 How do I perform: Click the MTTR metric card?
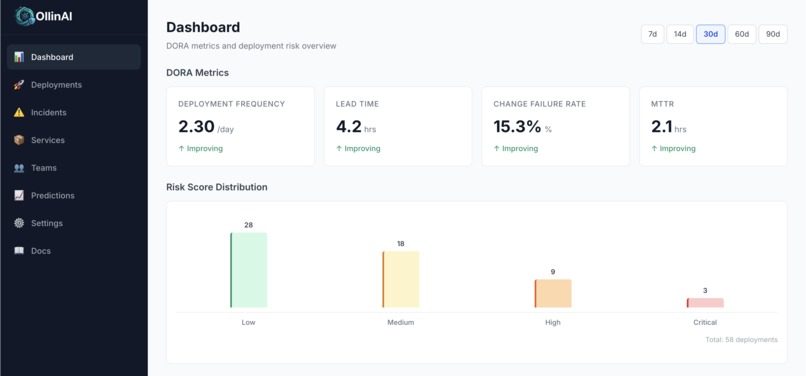point(713,127)
